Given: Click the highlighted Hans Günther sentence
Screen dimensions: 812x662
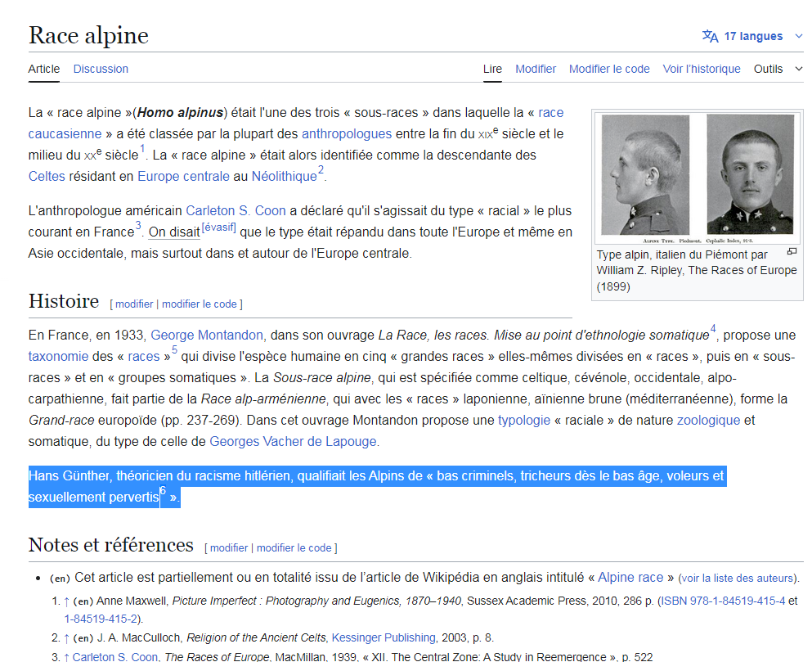Looking at the screenshot, I should pyautogui.click(x=377, y=486).
